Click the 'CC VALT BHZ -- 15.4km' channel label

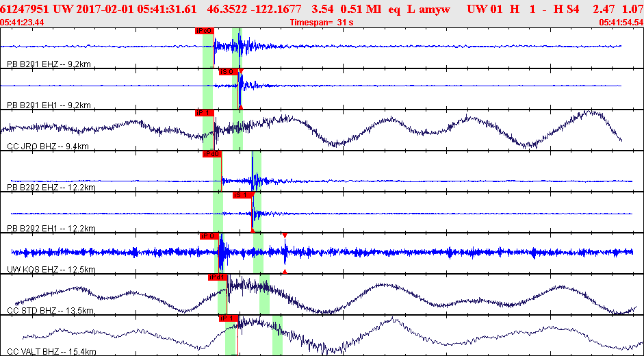52,352
